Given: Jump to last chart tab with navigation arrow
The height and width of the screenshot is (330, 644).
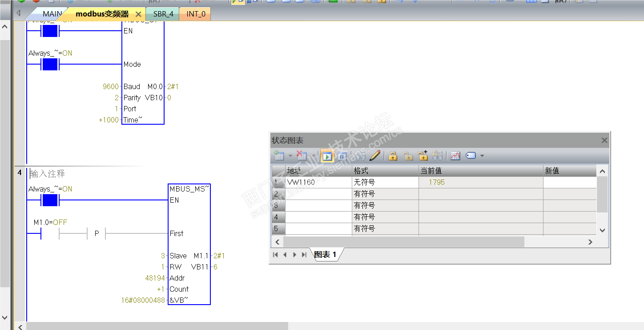Looking at the screenshot, I should (304, 255).
